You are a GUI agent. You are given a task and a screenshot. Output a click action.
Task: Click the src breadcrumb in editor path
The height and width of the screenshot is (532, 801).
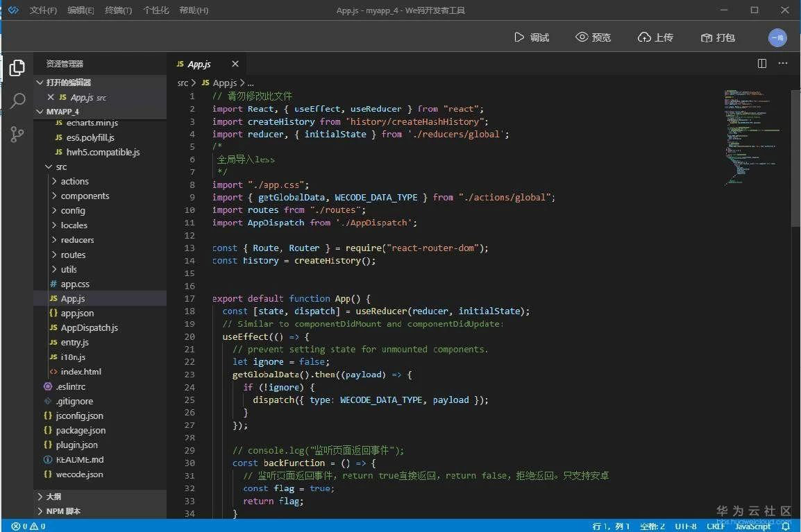click(x=183, y=83)
